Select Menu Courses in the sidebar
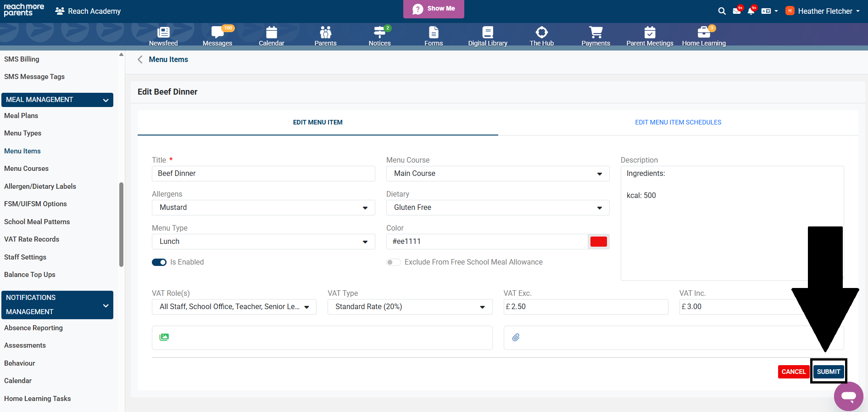 [x=26, y=169]
